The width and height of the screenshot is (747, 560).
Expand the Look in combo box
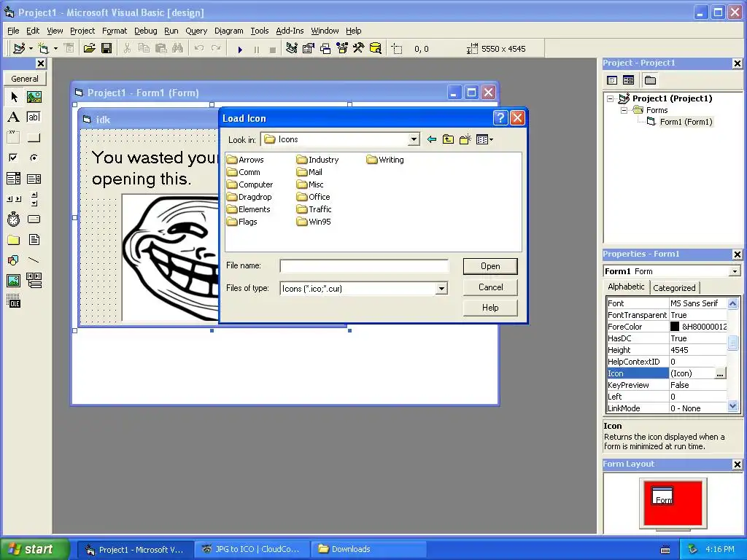pyautogui.click(x=414, y=139)
